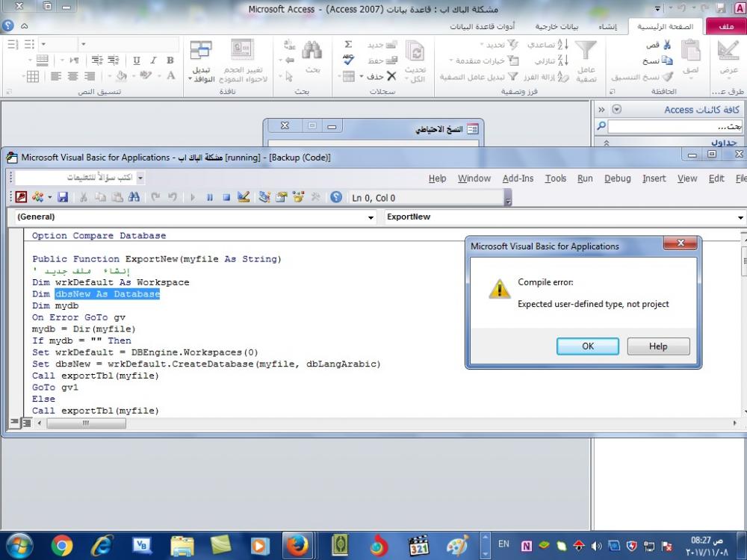747x560 pixels.
Task: Open the Object Browser icon
Action: pos(298,198)
